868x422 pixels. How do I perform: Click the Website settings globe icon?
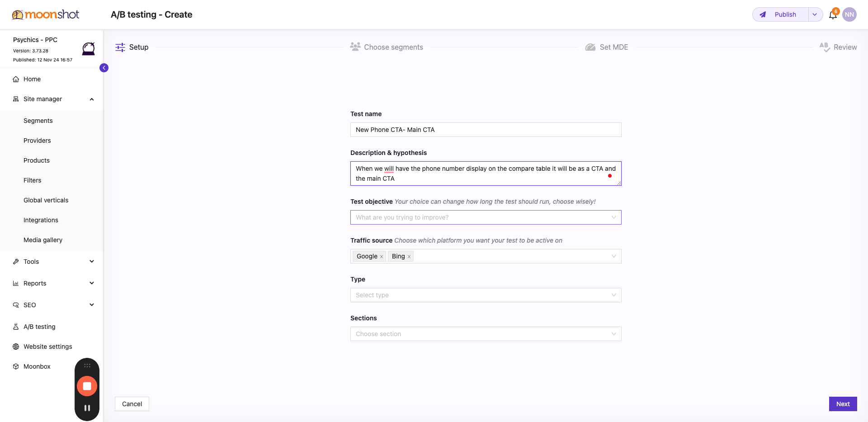16,347
